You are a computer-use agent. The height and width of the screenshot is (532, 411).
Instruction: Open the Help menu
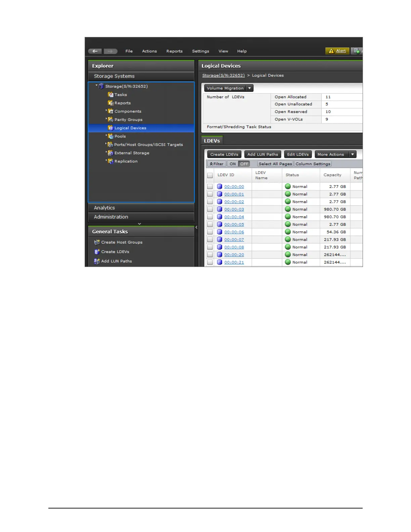[x=242, y=51]
